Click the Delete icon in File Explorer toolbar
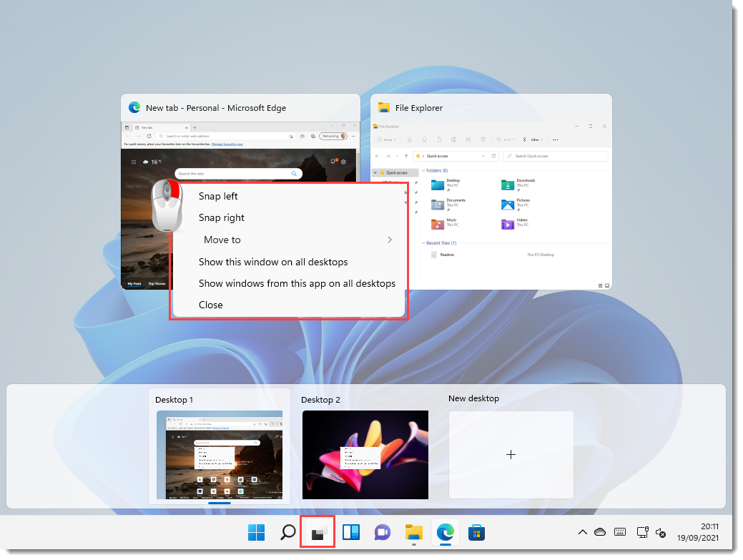The width and height of the screenshot is (743, 560). pyautogui.click(x=484, y=139)
